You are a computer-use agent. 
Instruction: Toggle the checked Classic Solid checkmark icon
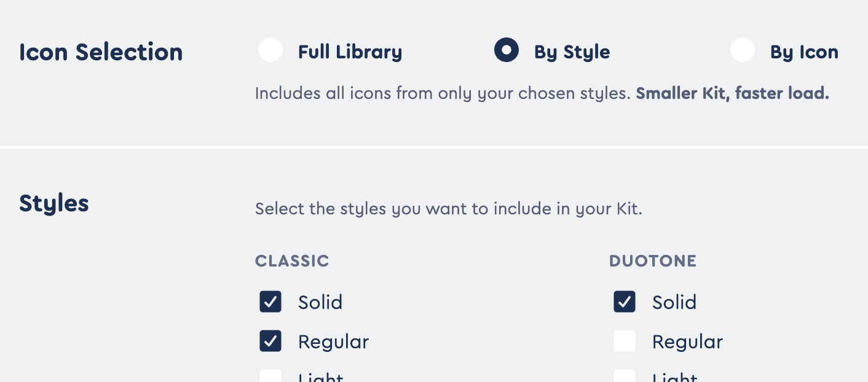[270, 302]
